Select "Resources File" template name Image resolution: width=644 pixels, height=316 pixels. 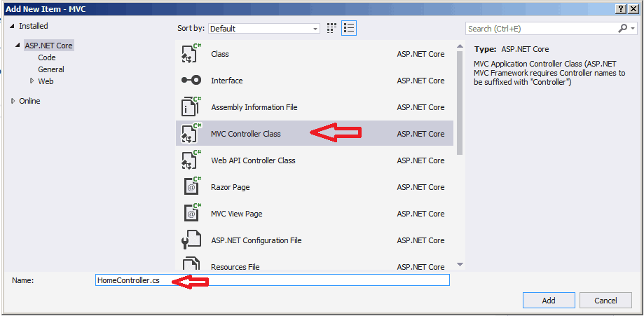pyautogui.click(x=235, y=267)
